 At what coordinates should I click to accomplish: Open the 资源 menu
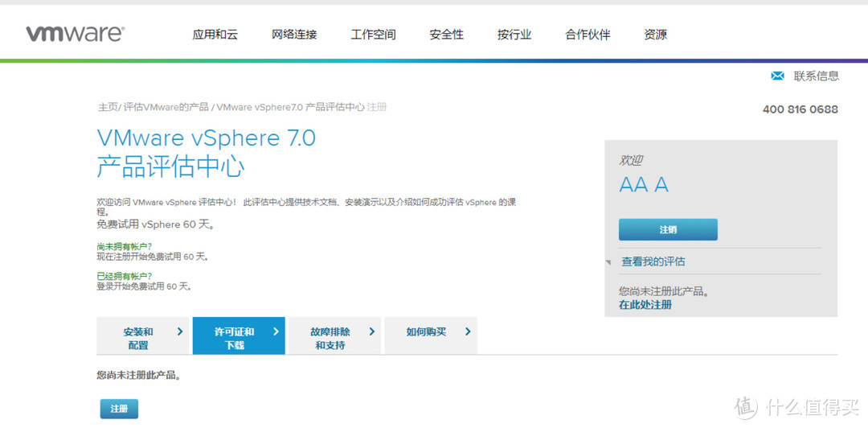[656, 35]
